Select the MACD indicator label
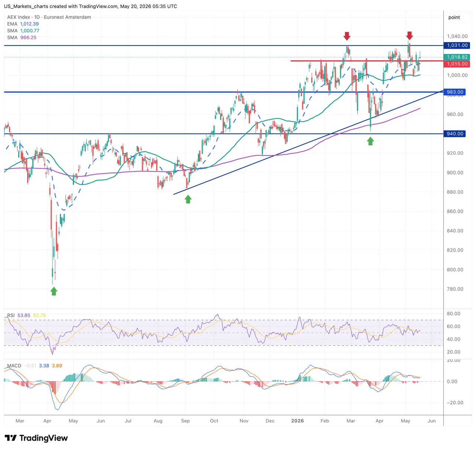This screenshot has height=450, width=476. pos(14,366)
